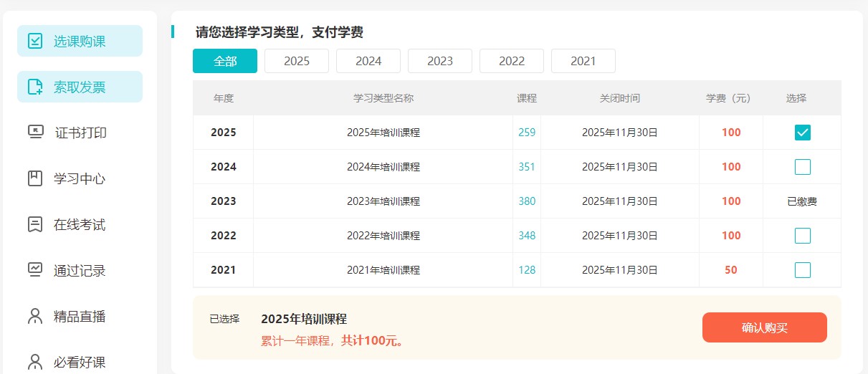
Task: Click the 证书打印 print icon
Action: [x=35, y=133]
